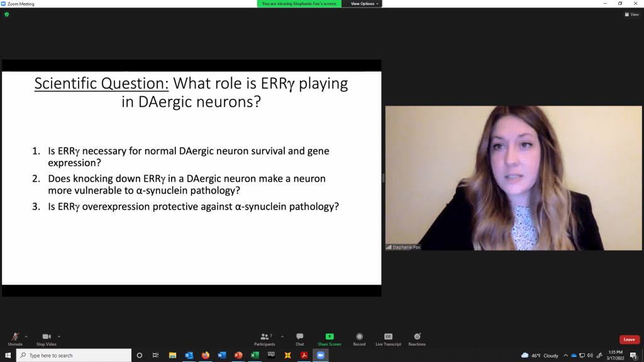Open the Participants panel
The image size is (644, 362).
pyautogui.click(x=265, y=338)
